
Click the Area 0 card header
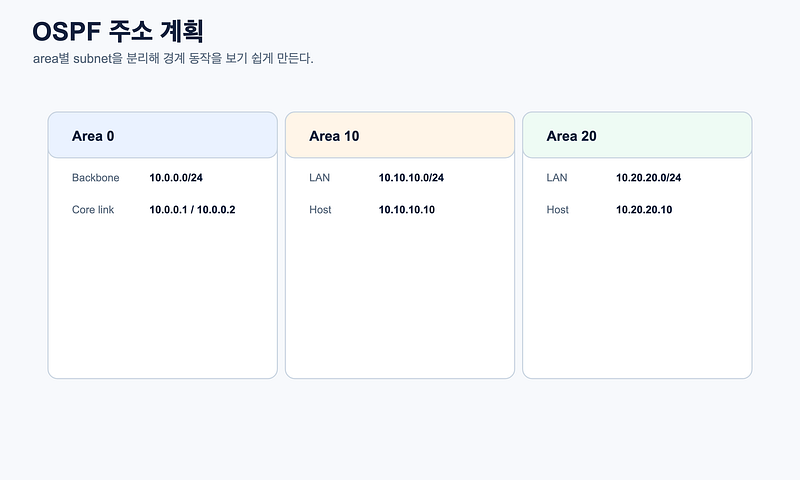[163, 135]
